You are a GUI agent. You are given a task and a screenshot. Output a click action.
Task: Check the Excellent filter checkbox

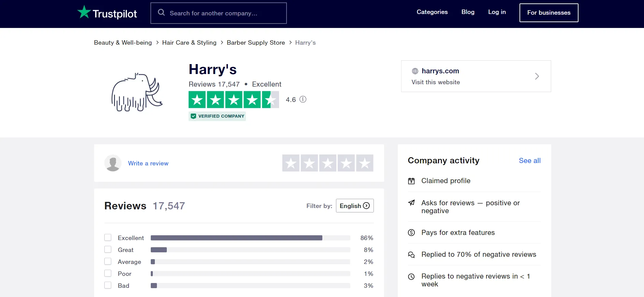point(108,237)
